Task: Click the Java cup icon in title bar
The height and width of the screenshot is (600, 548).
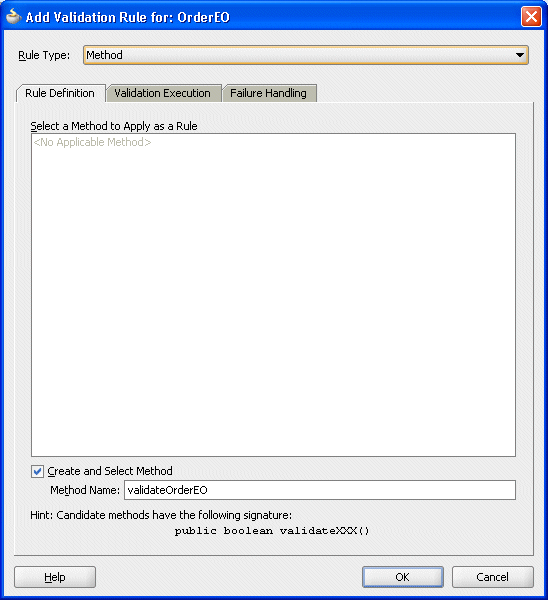Action: pos(13,16)
